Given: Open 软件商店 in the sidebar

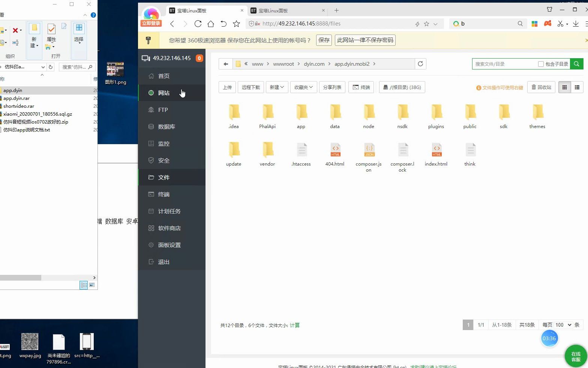Looking at the screenshot, I should click(172, 228).
